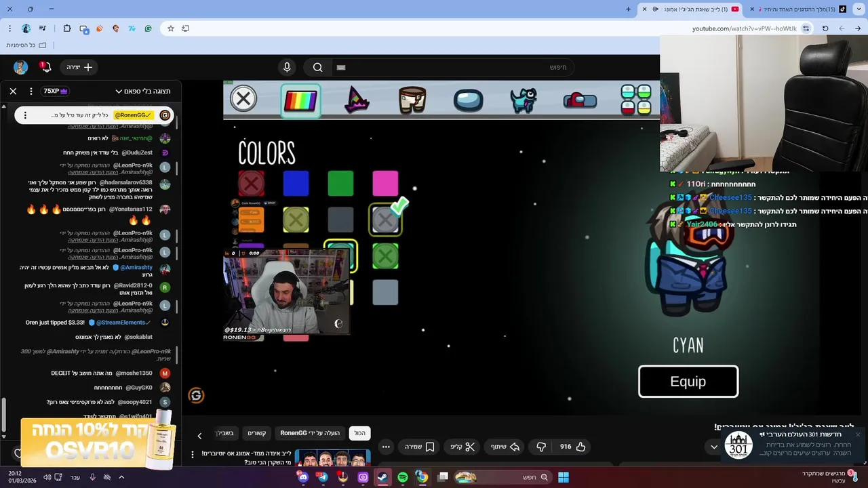Open Spotify from the taskbar

[x=403, y=477]
